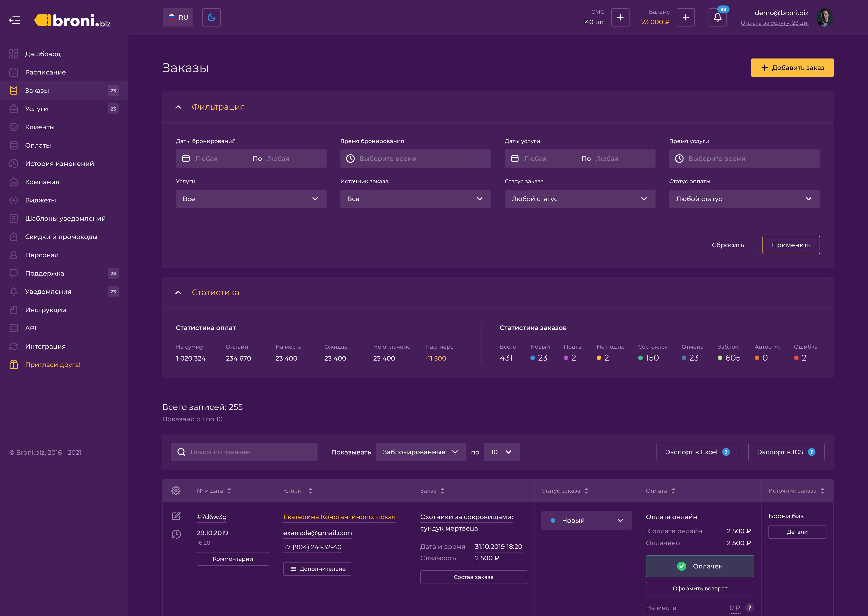Image resolution: width=868 pixels, height=616 pixels.
Task: Open notifications with the bell icon
Action: click(717, 17)
